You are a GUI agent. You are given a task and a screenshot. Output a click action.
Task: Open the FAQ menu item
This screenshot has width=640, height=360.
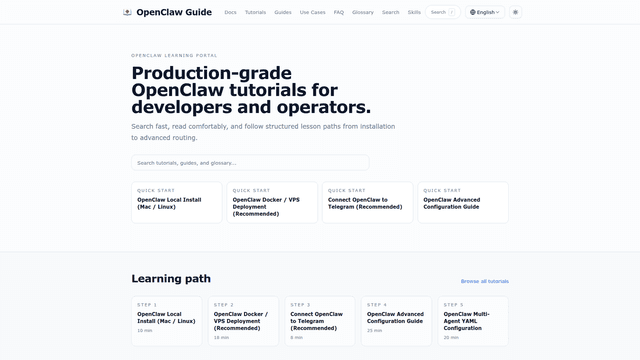point(339,12)
